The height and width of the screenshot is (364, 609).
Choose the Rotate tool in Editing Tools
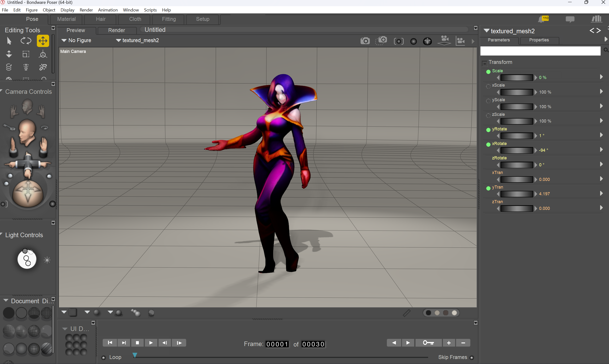point(26,41)
